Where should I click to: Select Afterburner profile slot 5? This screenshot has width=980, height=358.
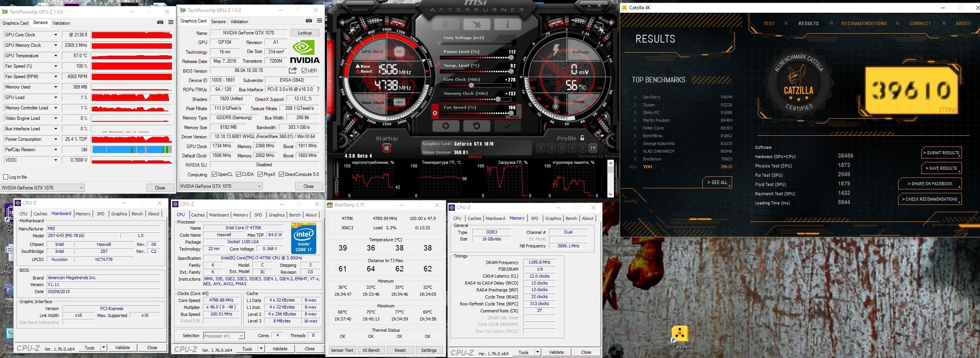pyautogui.click(x=582, y=148)
